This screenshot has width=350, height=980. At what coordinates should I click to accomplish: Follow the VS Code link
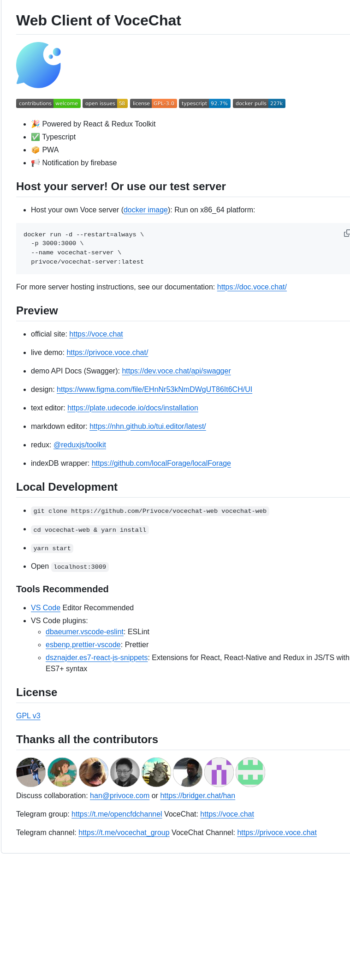(46, 607)
